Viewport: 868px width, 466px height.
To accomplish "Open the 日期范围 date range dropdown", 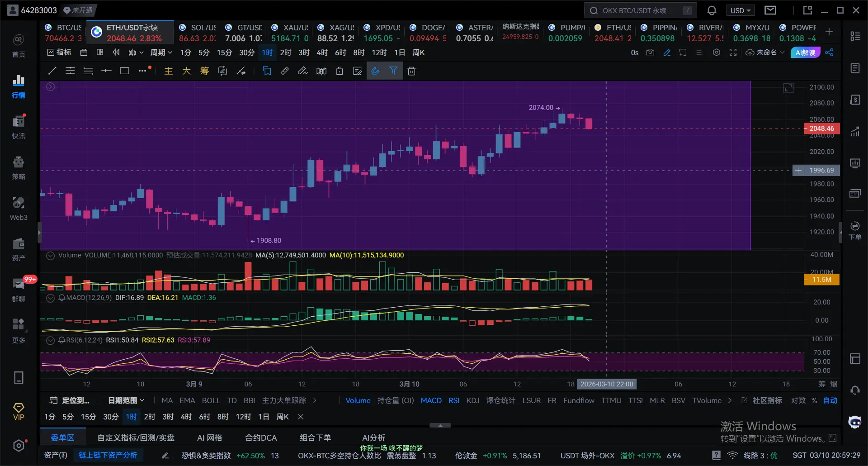I will coord(126,400).
